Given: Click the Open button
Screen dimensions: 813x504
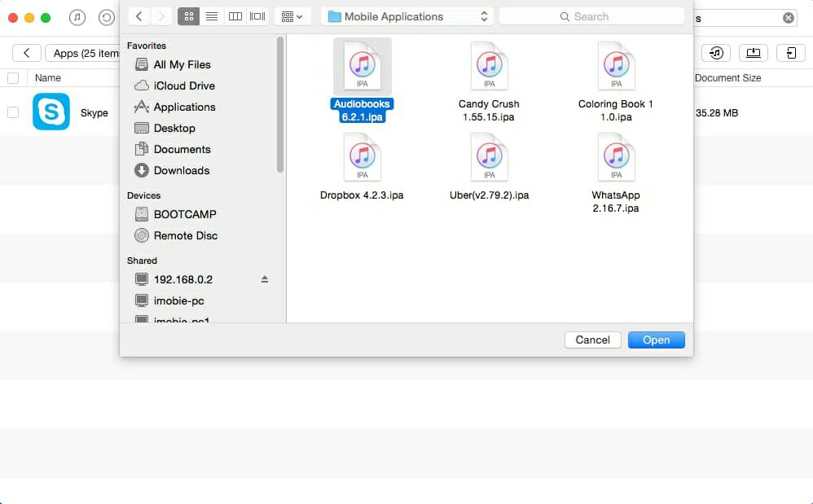Looking at the screenshot, I should click(x=657, y=340).
